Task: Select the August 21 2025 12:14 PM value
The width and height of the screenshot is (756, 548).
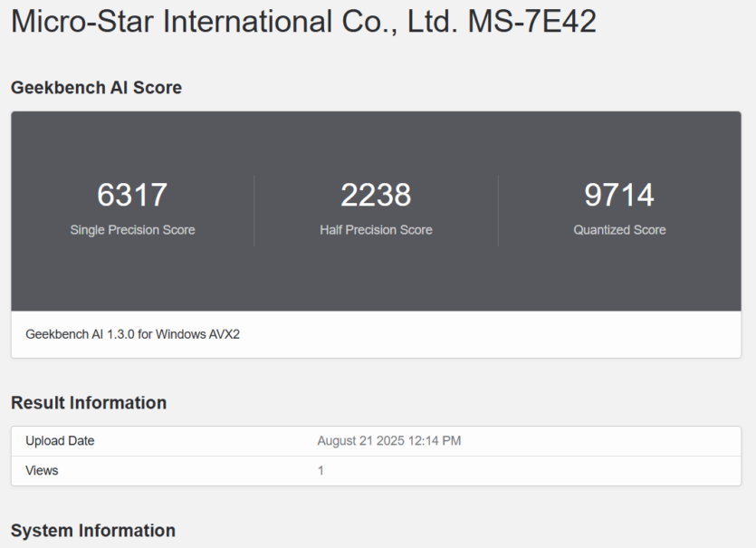Action: tap(389, 441)
